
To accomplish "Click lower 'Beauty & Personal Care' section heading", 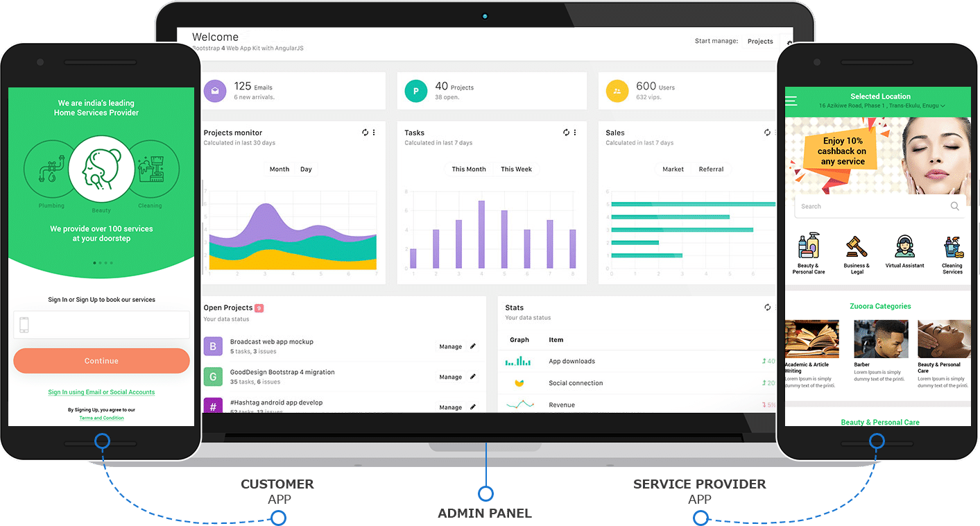I will (x=880, y=422).
